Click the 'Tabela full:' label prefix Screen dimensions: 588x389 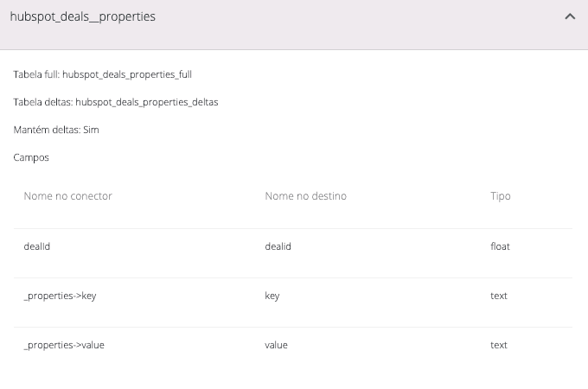tap(36, 75)
